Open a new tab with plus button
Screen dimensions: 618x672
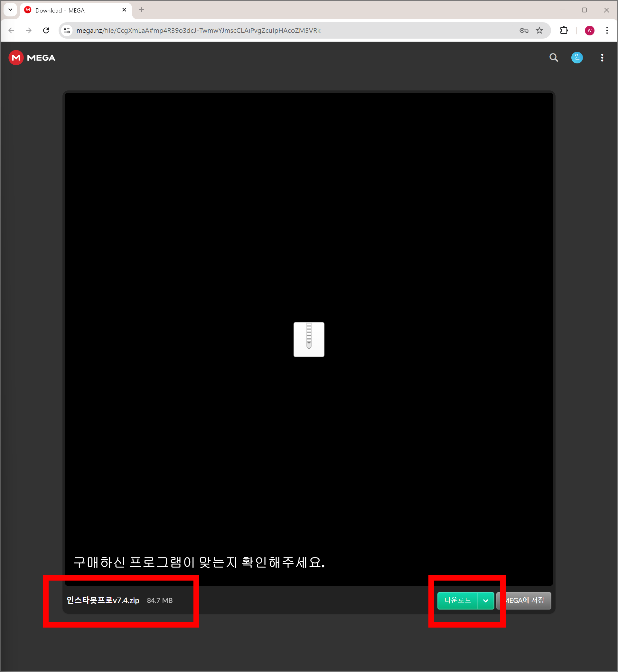(x=141, y=10)
